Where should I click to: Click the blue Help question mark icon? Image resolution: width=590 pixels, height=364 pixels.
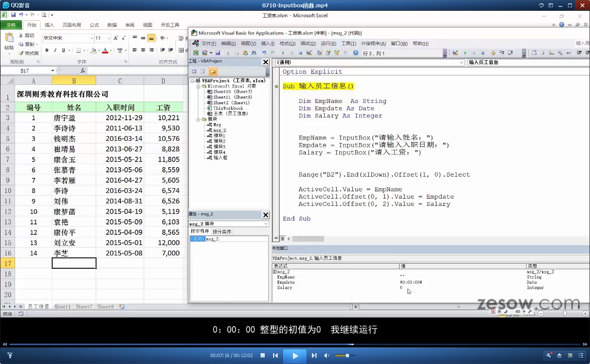coord(355,53)
